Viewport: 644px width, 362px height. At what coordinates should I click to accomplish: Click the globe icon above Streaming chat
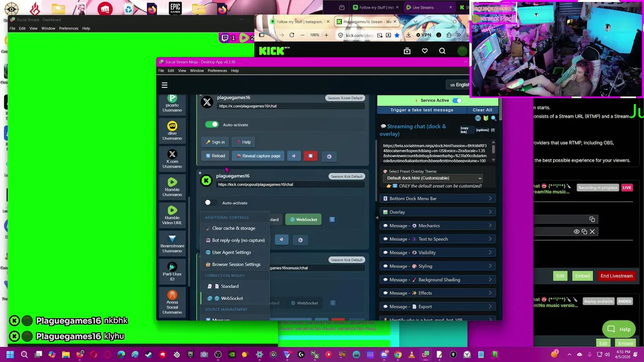point(478,118)
